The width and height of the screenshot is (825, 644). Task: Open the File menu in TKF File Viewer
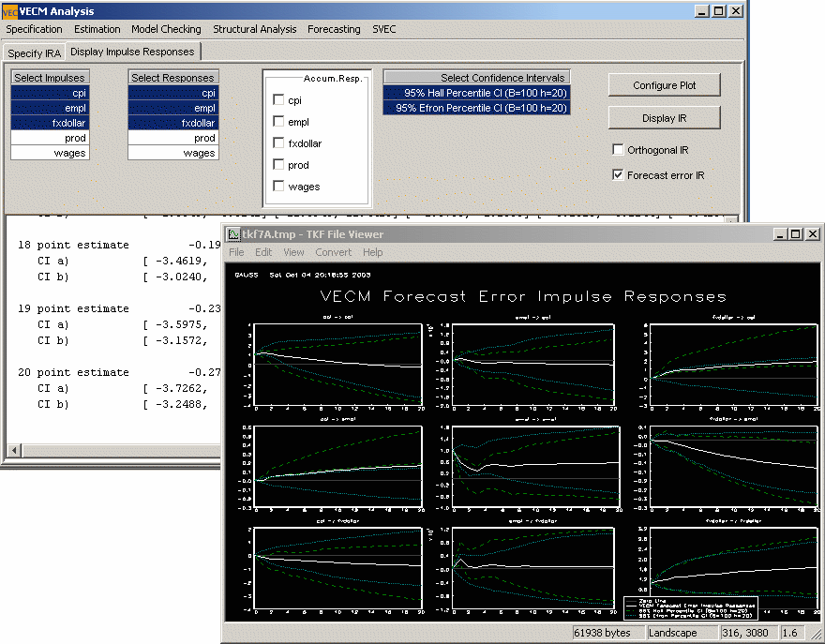click(236, 252)
